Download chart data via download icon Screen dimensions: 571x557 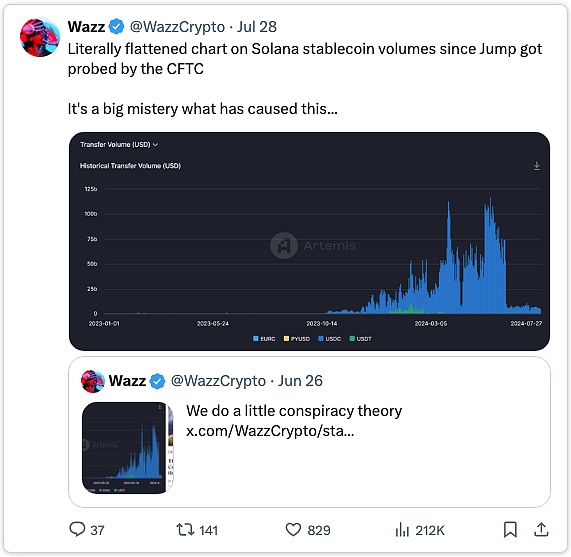pyautogui.click(x=536, y=166)
